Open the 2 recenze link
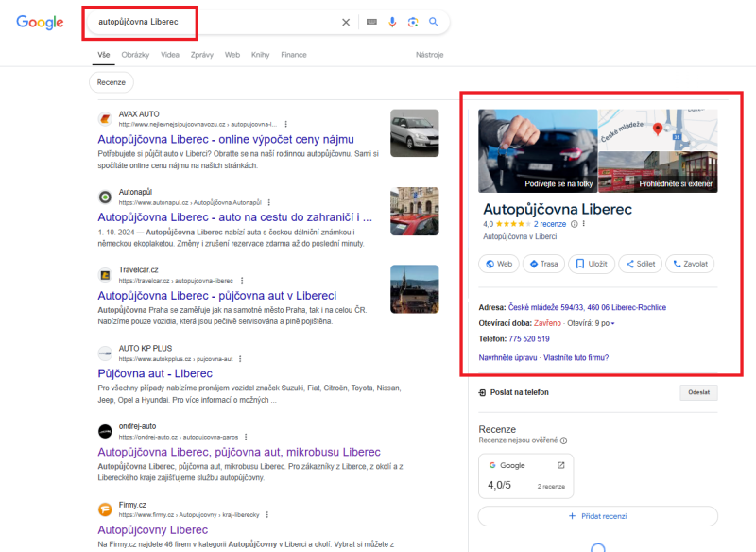The width and height of the screenshot is (756, 552). 550,224
